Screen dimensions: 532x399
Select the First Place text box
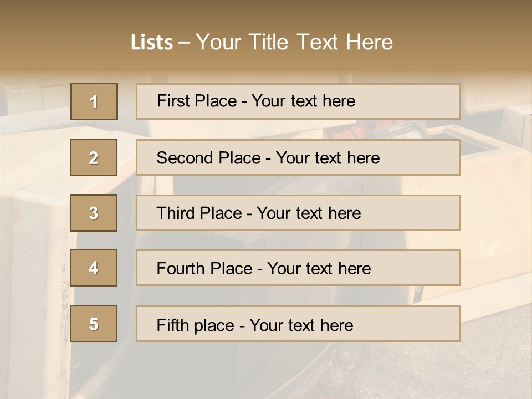[298, 101]
